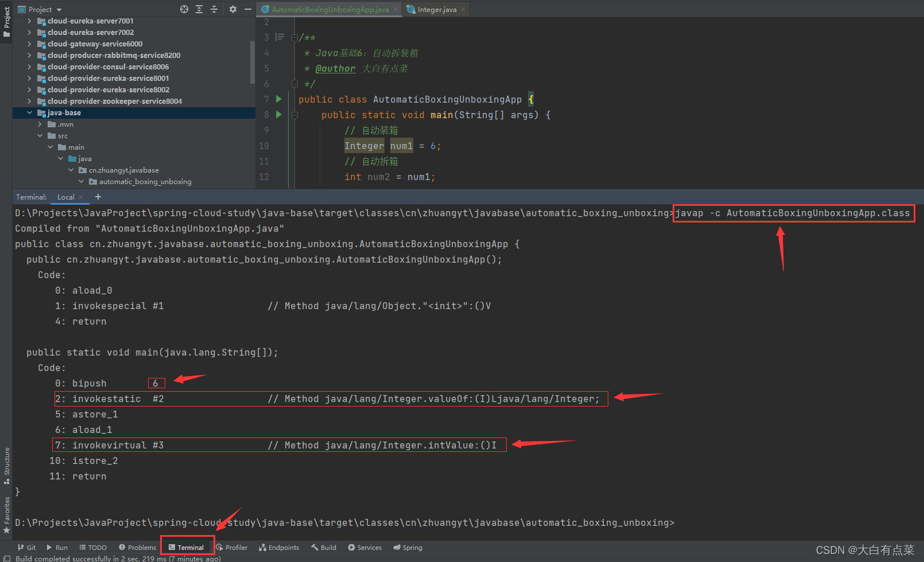Collapse the src folder
924x562 pixels.
tap(40, 135)
